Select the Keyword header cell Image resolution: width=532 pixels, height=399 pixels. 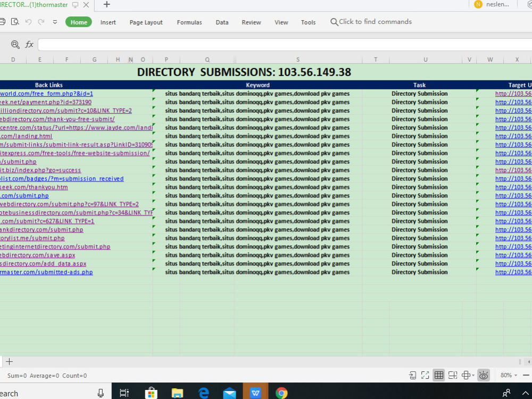pyautogui.click(x=257, y=85)
